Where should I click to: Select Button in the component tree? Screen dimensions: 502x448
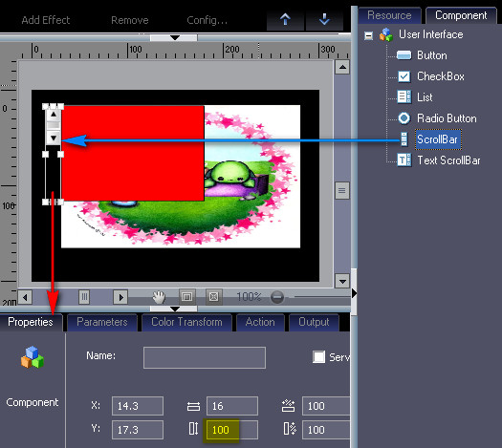[x=431, y=55]
